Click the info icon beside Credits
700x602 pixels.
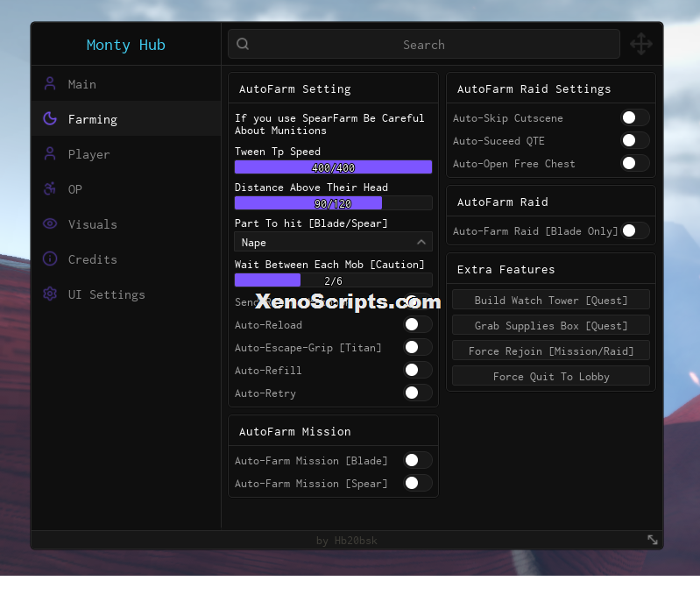(x=50, y=259)
